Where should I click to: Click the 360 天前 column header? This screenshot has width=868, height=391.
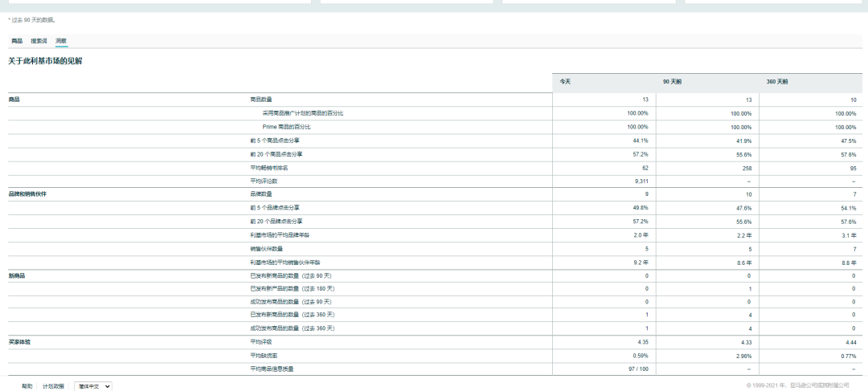pyautogui.click(x=776, y=81)
